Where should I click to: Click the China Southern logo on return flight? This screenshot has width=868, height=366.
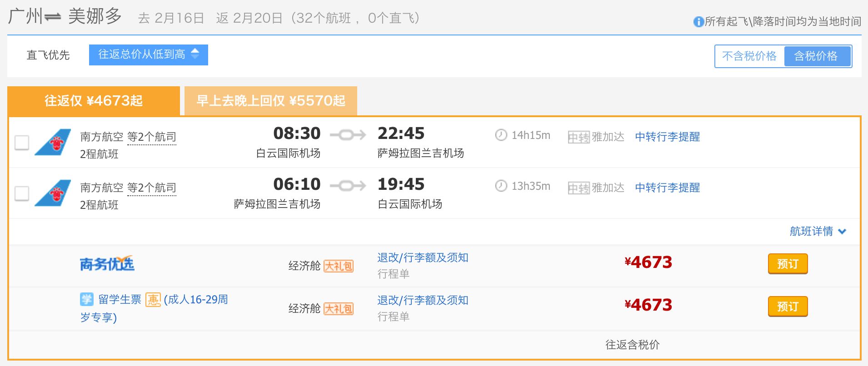point(53,193)
